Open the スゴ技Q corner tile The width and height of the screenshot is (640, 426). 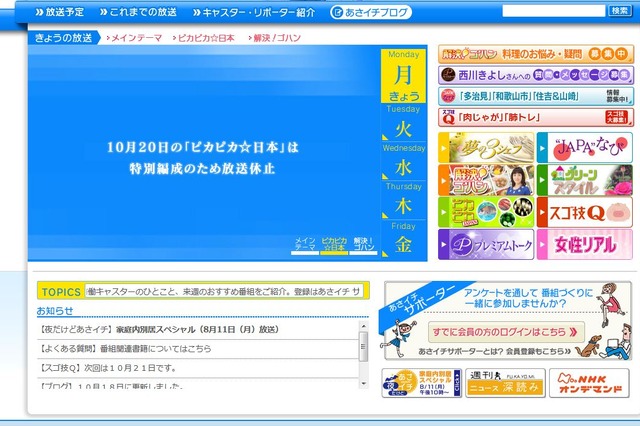tap(584, 212)
